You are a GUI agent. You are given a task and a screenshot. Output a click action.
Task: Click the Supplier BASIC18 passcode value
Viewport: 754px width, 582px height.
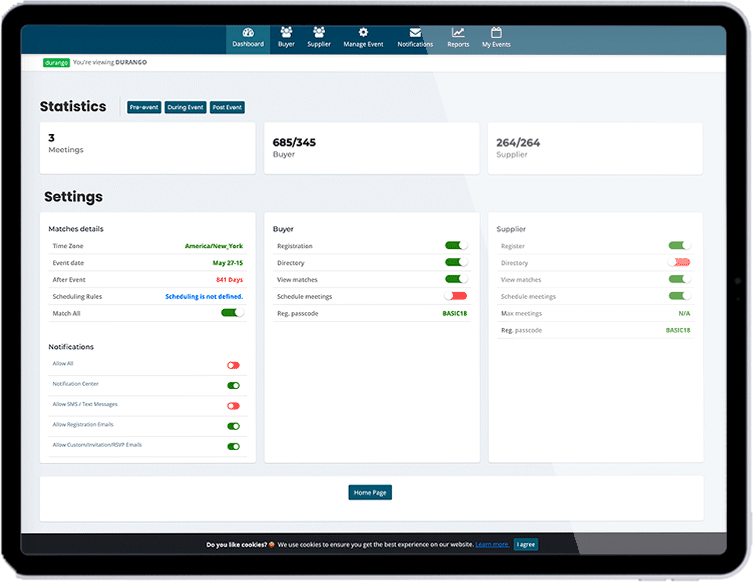678,330
